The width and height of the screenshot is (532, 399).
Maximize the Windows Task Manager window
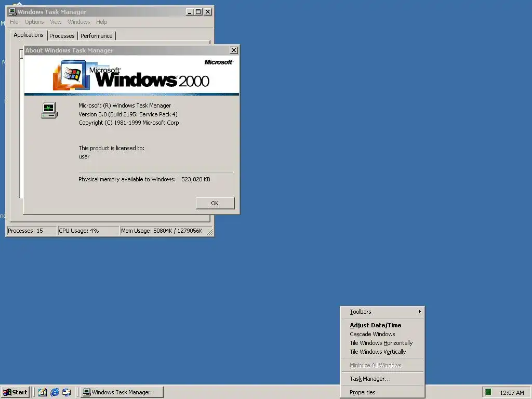tap(198, 12)
